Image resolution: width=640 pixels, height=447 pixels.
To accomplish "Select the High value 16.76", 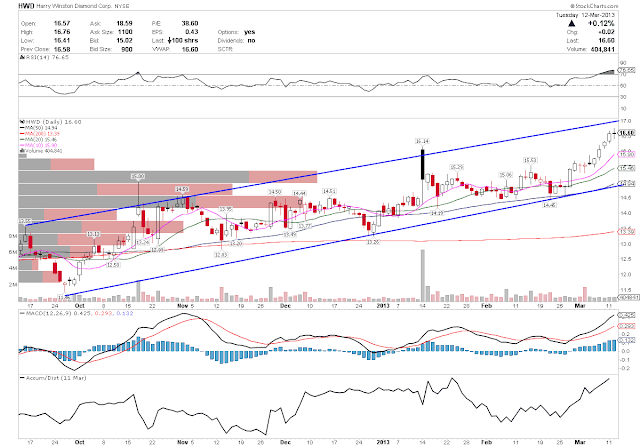I will [x=62, y=32].
